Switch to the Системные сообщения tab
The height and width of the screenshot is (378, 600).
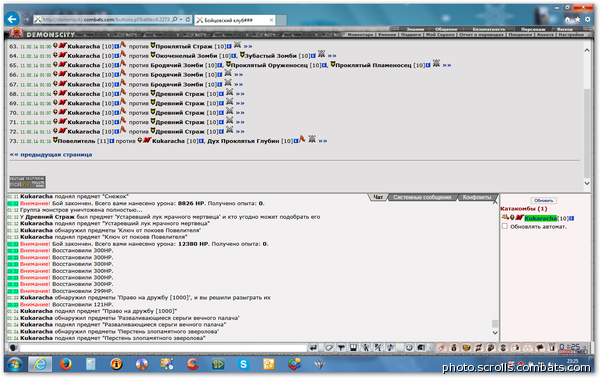[422, 197]
